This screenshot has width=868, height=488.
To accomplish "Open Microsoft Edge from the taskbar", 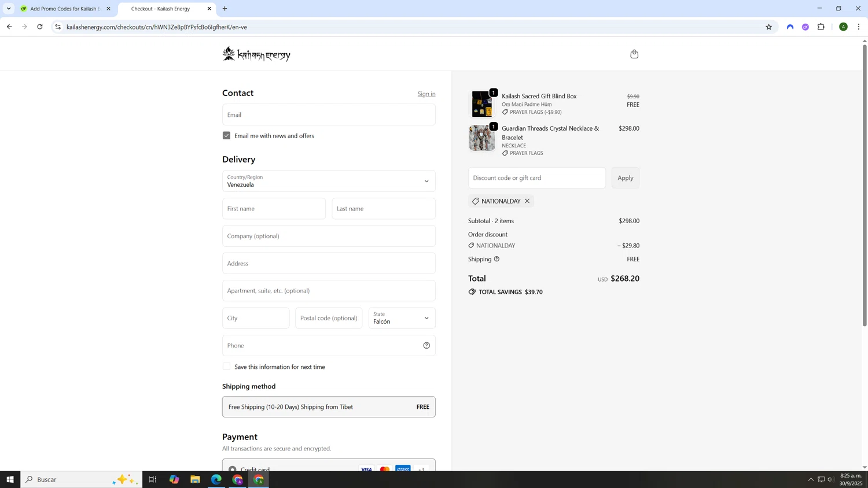I will click(216, 479).
